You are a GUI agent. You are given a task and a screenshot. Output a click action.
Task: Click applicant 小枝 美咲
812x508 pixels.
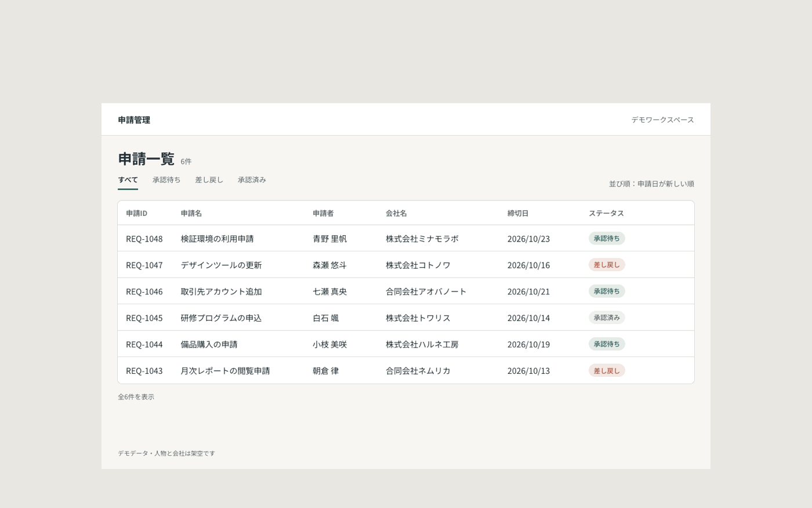[x=329, y=344]
